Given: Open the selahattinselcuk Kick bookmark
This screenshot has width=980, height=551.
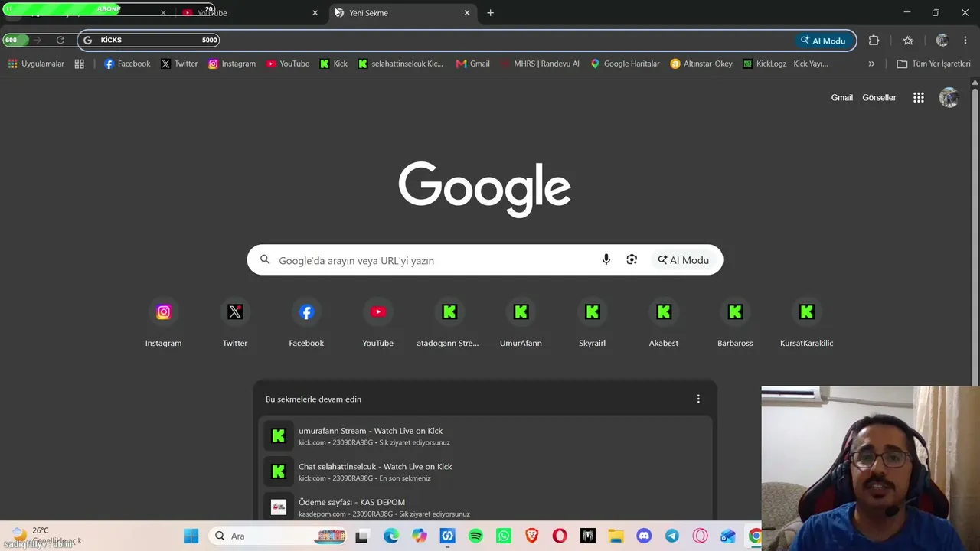Looking at the screenshot, I should 400,64.
